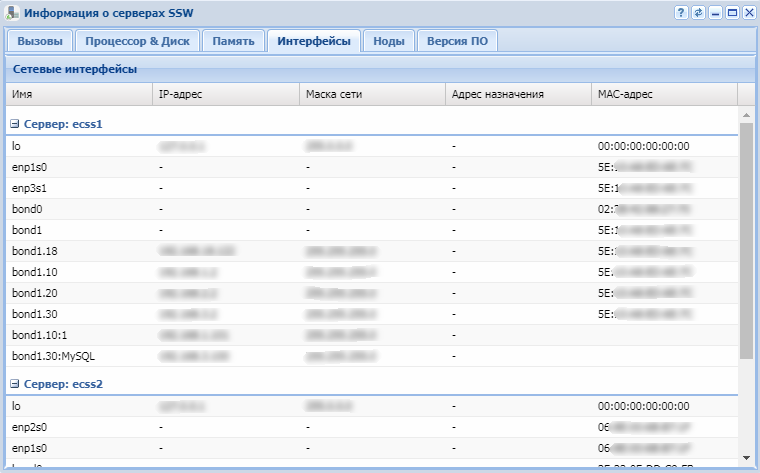Click the scrollbar up arrow
Image resolution: width=760 pixels, height=473 pixels.
(746, 115)
